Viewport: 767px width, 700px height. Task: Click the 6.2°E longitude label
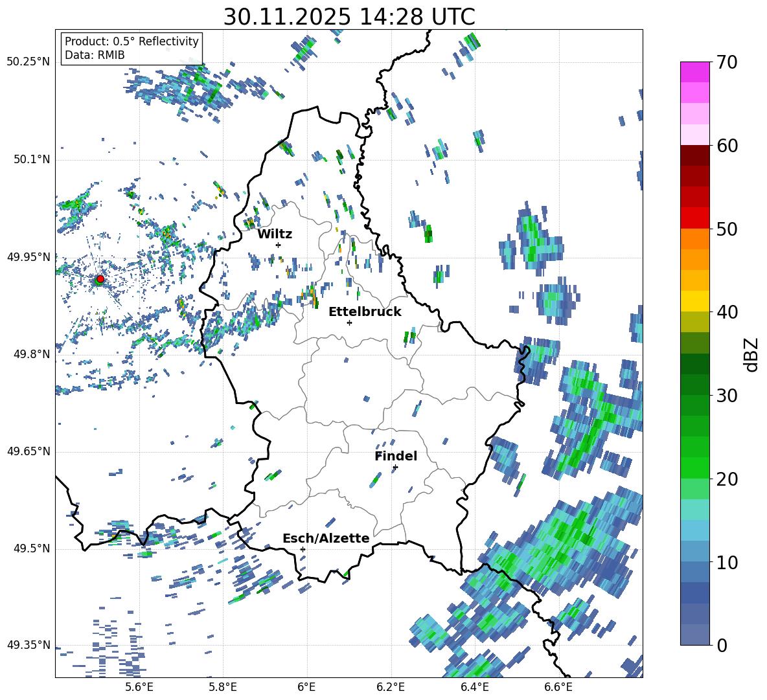(391, 687)
